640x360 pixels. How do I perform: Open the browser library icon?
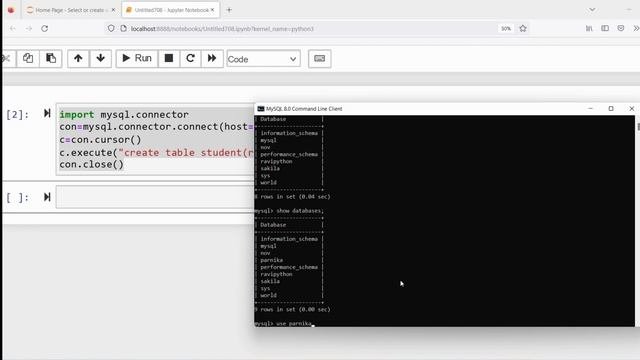(x=589, y=29)
